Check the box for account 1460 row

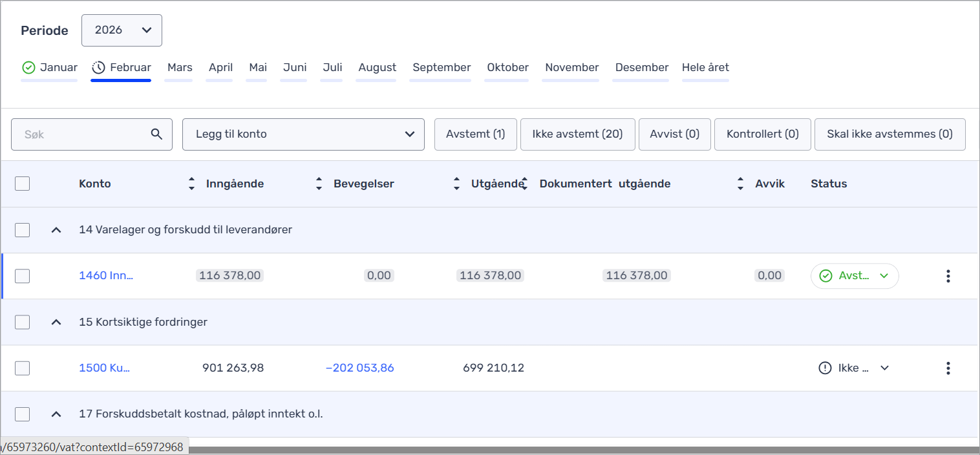[x=23, y=276]
